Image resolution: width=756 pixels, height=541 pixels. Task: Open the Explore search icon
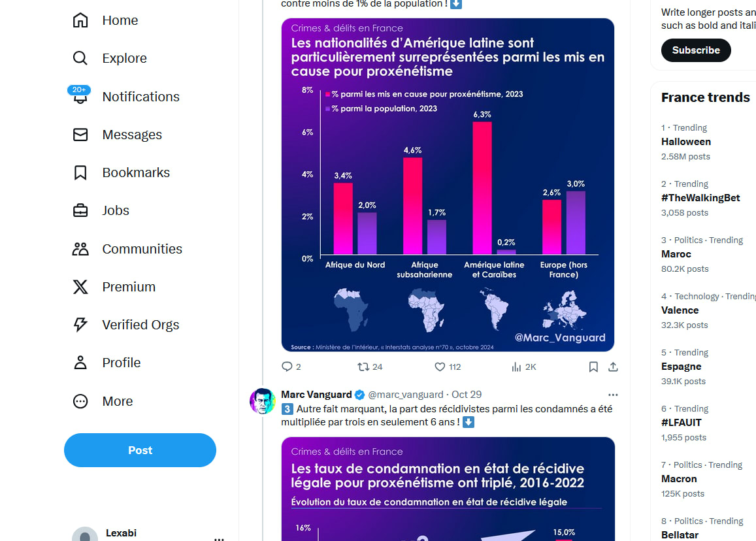[80, 58]
